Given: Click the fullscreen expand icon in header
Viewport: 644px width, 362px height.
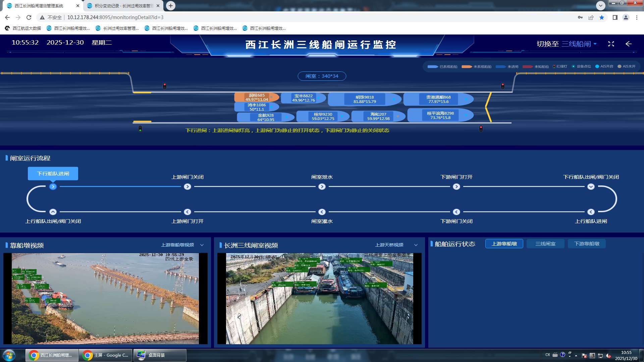Looking at the screenshot, I should point(611,44).
